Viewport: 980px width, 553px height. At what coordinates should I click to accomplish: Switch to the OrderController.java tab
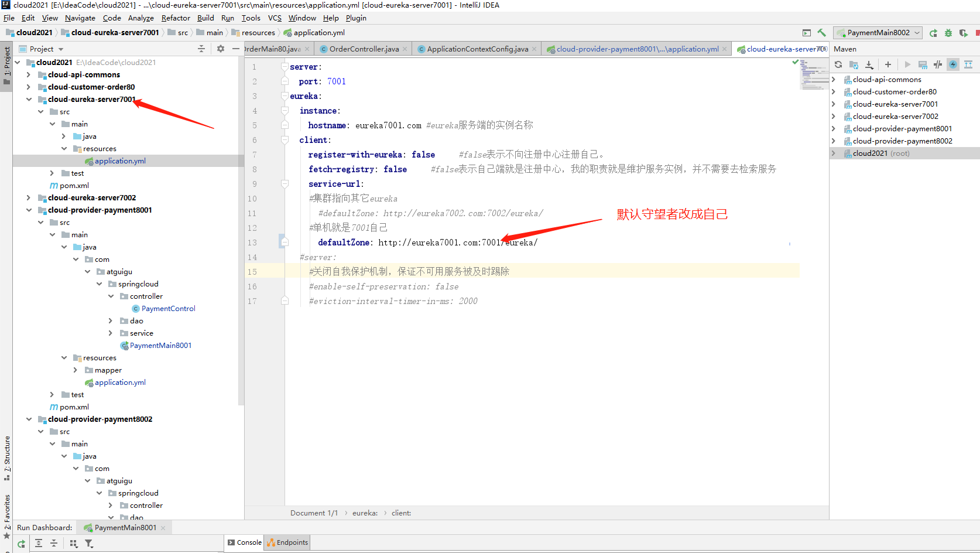point(364,49)
